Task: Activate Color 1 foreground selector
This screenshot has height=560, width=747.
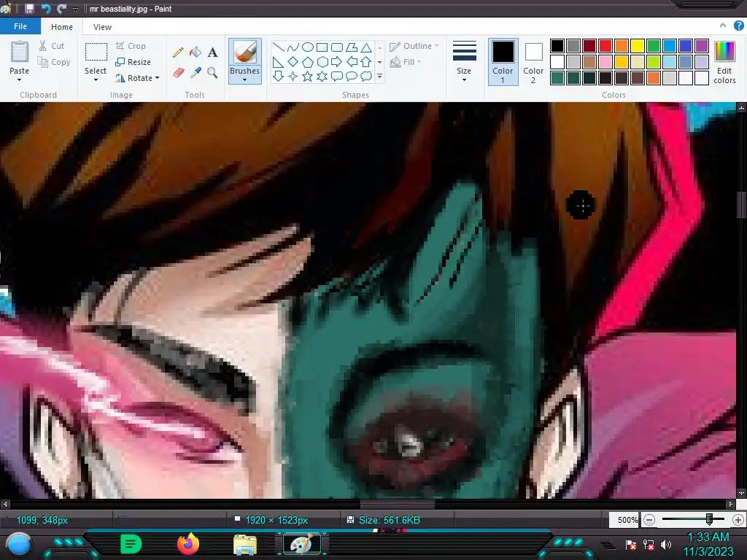Action: click(x=503, y=62)
